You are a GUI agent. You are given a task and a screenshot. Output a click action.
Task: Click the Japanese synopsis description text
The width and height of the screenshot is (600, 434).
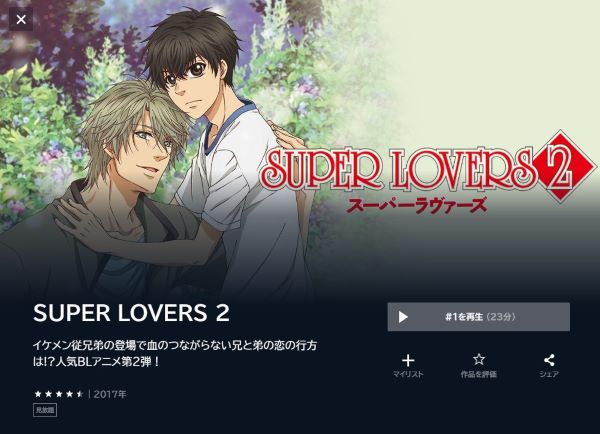(175, 354)
